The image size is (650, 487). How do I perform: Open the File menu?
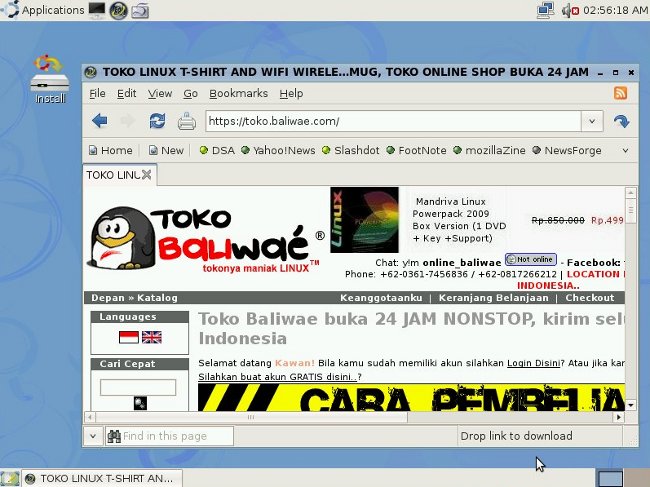tap(97, 94)
